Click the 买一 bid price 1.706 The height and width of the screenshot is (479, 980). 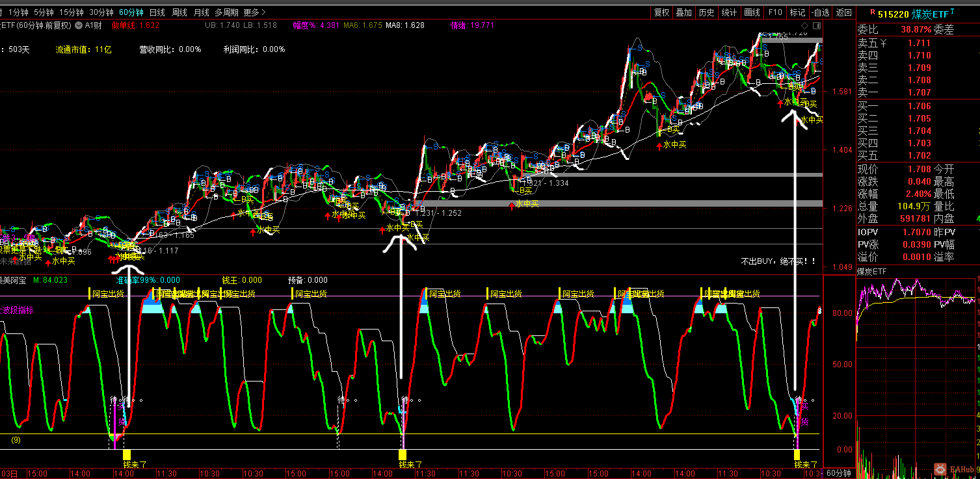click(919, 106)
